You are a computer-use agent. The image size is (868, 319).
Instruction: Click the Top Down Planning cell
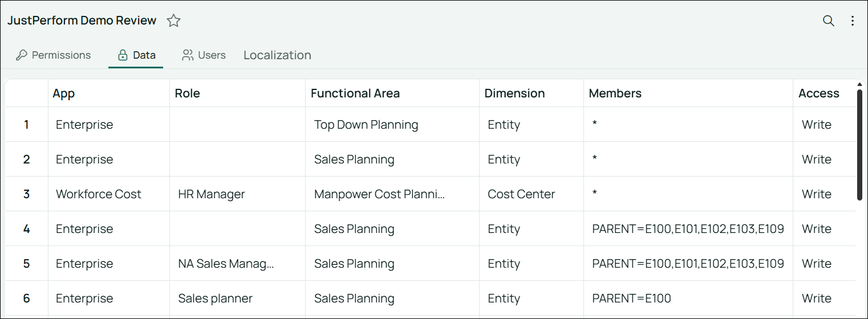(392, 124)
